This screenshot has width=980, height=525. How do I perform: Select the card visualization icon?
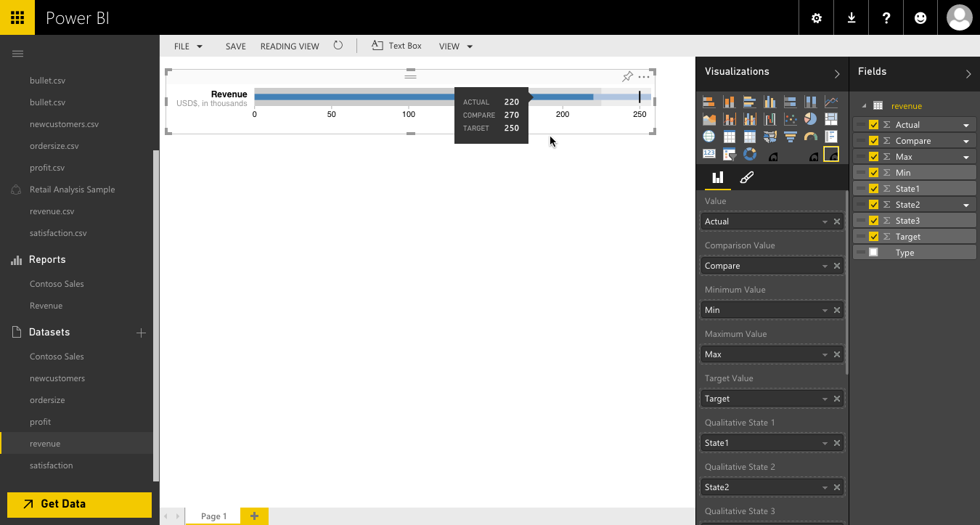[x=709, y=154]
